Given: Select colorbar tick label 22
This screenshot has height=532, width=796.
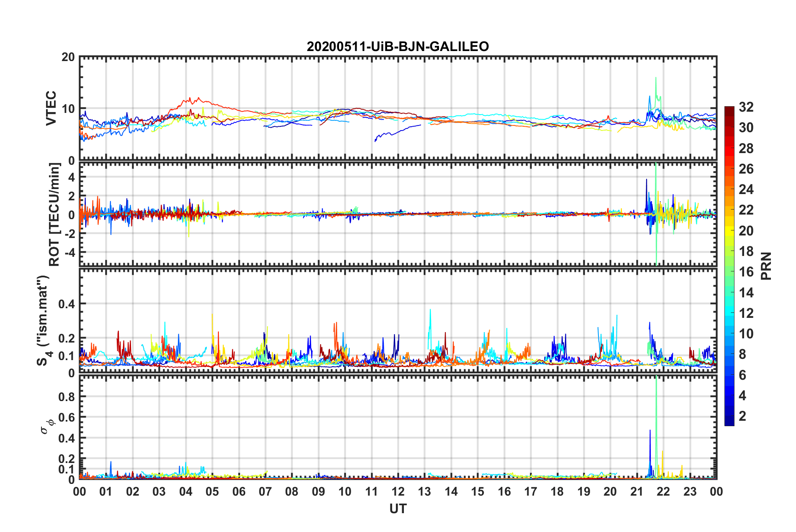Looking at the screenshot, I should 746,210.
